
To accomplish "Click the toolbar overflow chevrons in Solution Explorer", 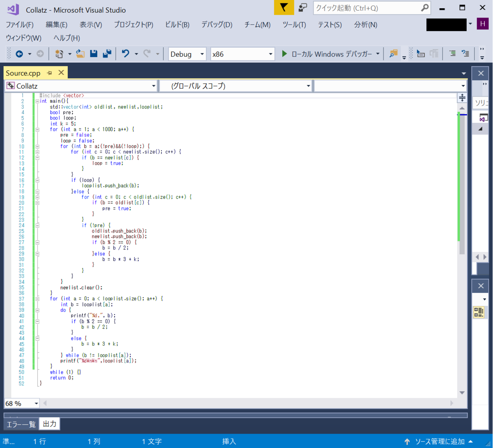I will click(x=485, y=84).
